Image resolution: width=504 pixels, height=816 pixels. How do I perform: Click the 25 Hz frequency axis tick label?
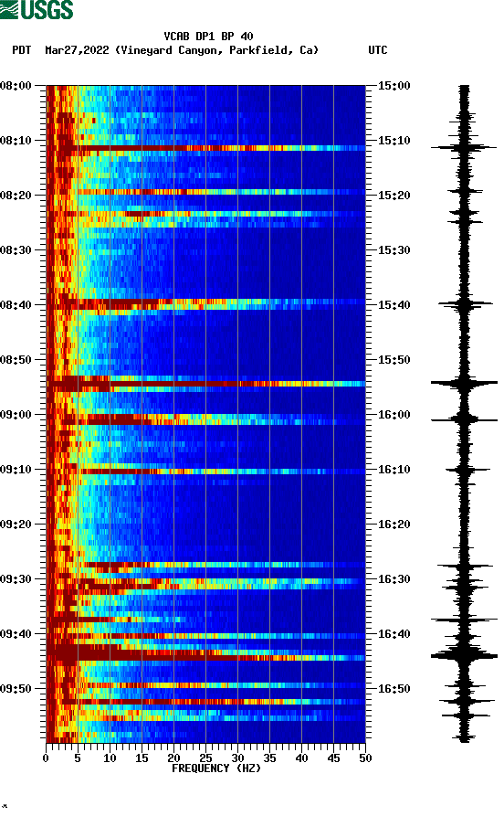pyautogui.click(x=205, y=758)
